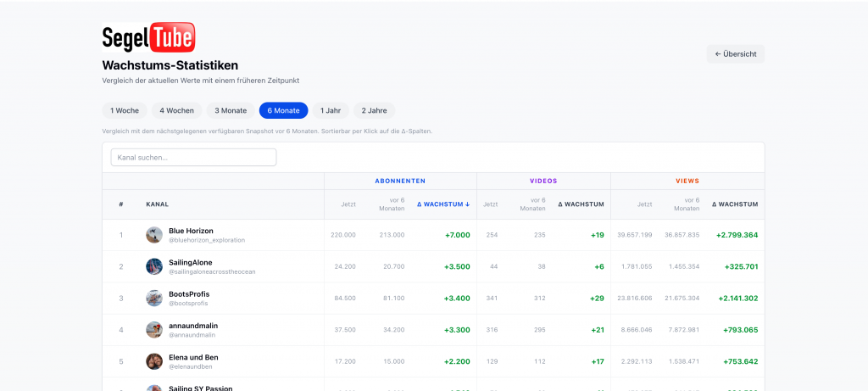Click SailingAlone channel avatar
The width and height of the screenshot is (868, 391).
(154, 266)
